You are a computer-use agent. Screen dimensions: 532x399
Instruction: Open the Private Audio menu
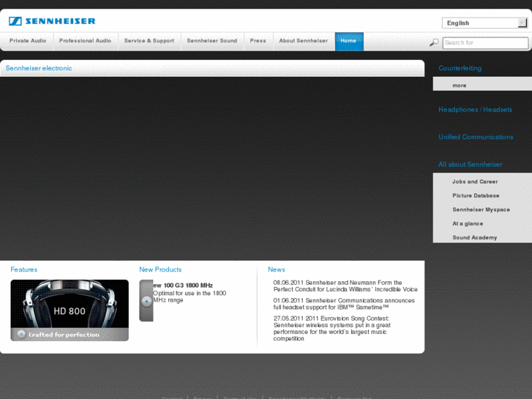point(28,41)
